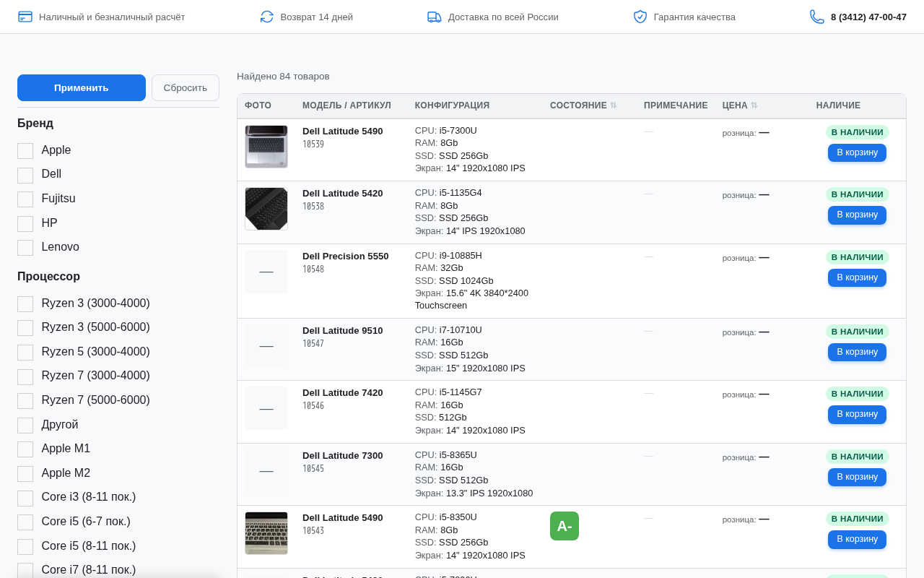Viewport: 924px width, 578px height.
Task: Open Dell Latitude 7420 model link
Action: point(343,393)
